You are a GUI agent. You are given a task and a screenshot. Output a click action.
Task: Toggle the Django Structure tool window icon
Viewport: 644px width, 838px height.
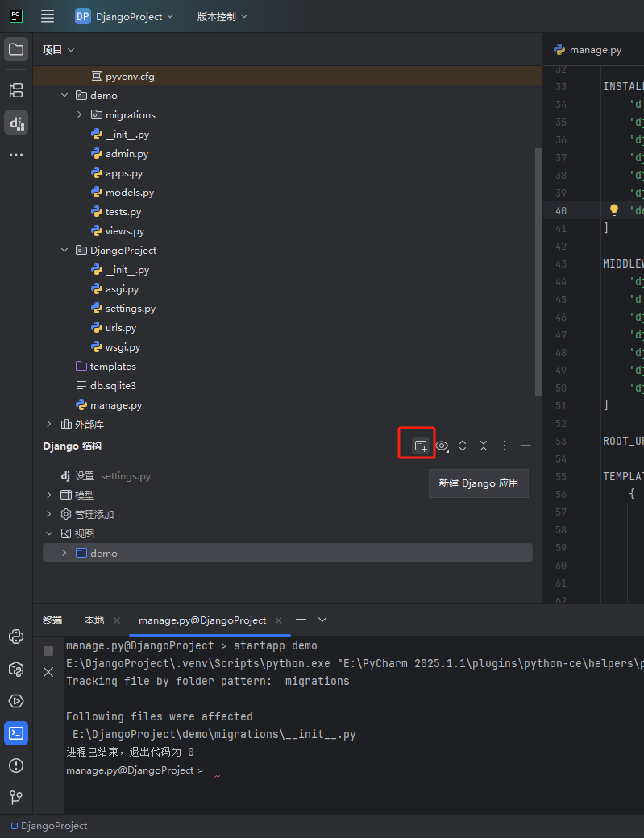16,123
